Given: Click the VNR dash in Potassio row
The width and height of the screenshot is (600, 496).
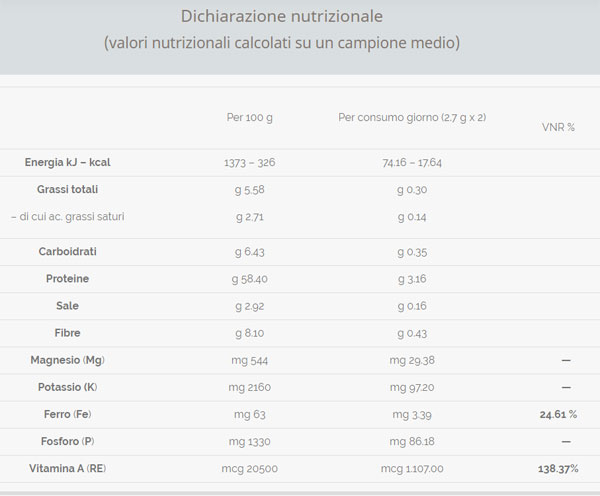Looking at the screenshot, I should coord(566,388).
